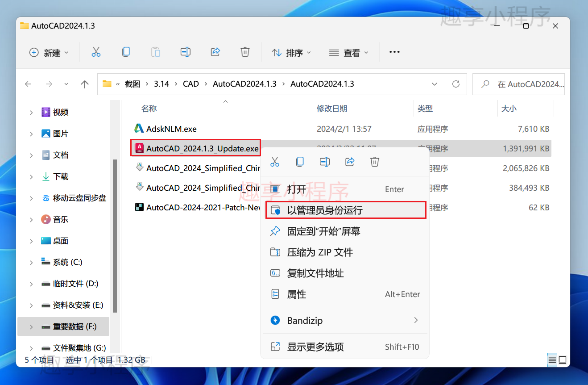Select the AutoCAD_2024.1.3_Update.exe file name
This screenshot has width=588, height=385.
pos(203,148)
